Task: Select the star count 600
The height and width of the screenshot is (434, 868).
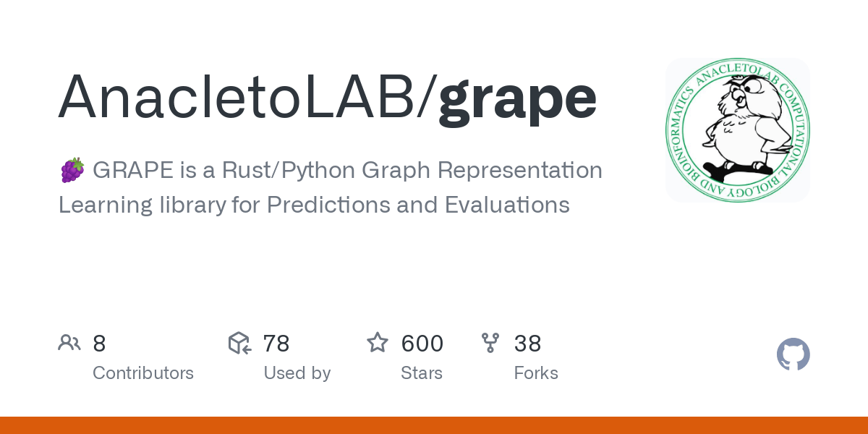Action: click(x=422, y=344)
